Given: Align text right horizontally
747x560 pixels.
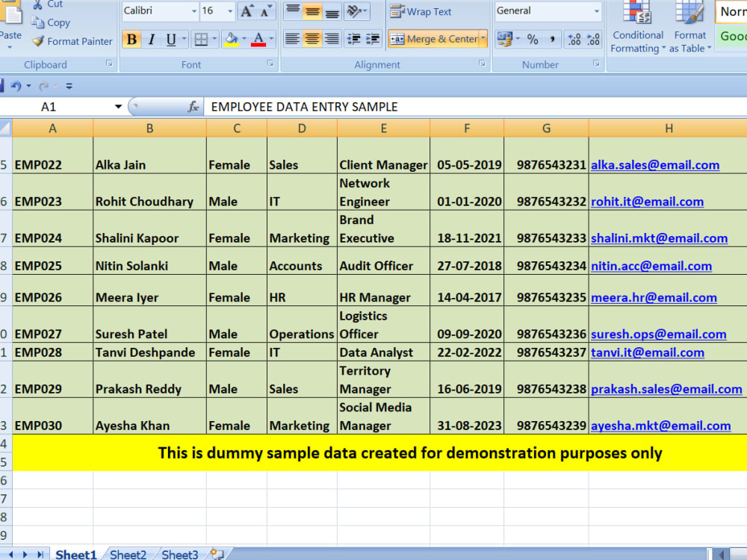Looking at the screenshot, I should click(332, 39).
